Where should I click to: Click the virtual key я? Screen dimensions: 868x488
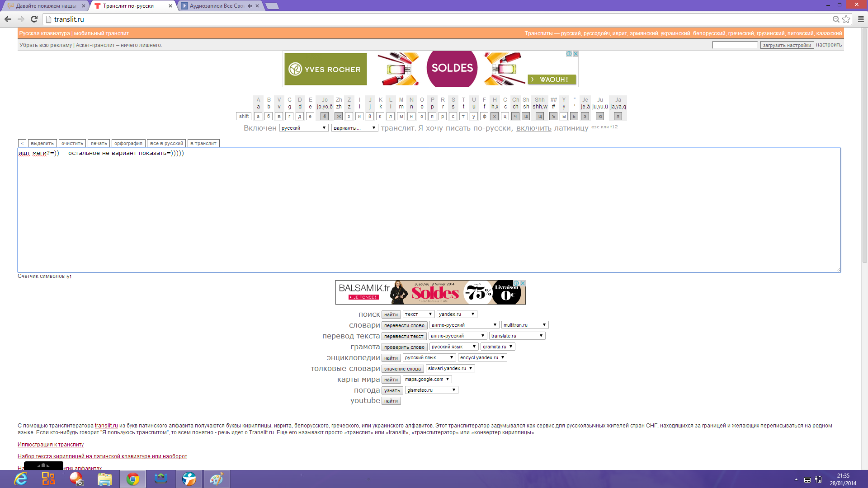pyautogui.click(x=618, y=116)
